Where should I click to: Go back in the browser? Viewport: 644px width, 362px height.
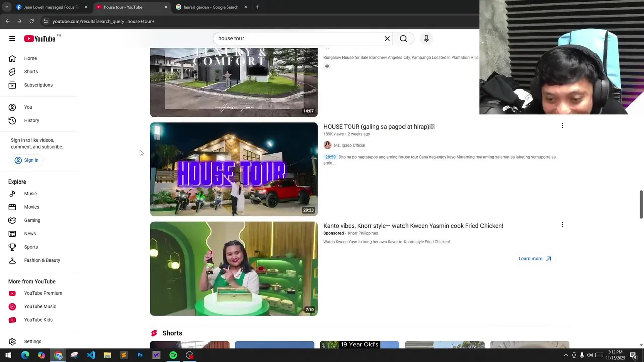[7, 21]
